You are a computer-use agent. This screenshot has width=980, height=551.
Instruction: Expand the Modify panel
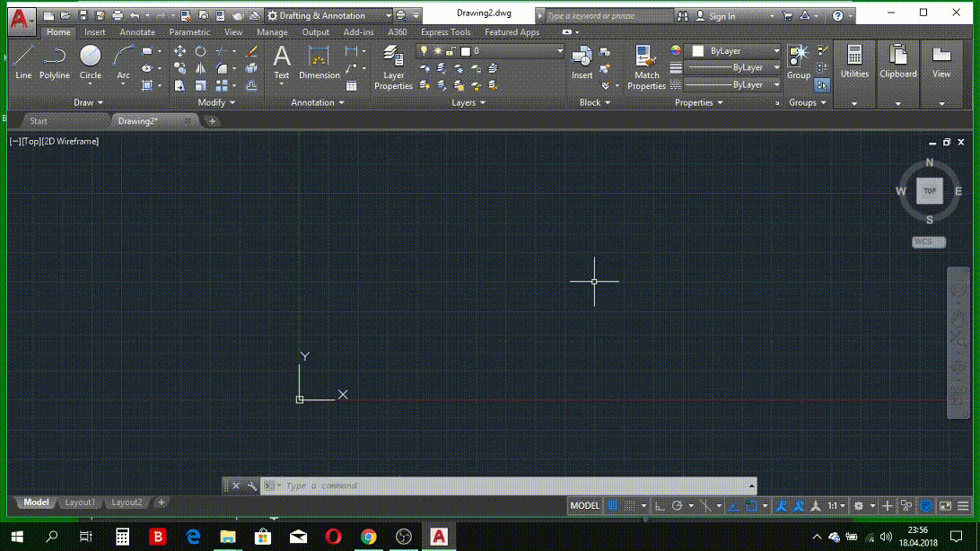coord(216,102)
